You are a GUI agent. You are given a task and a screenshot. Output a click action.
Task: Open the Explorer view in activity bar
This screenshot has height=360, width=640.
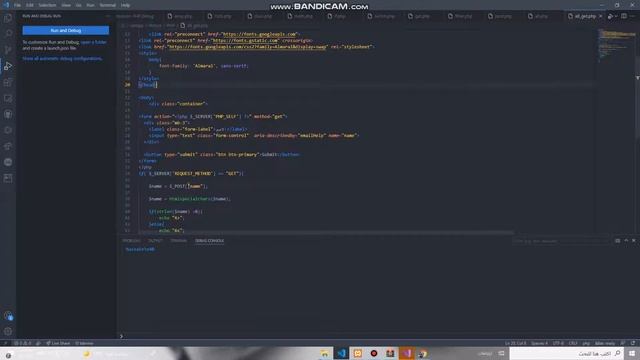[x=8, y=18]
